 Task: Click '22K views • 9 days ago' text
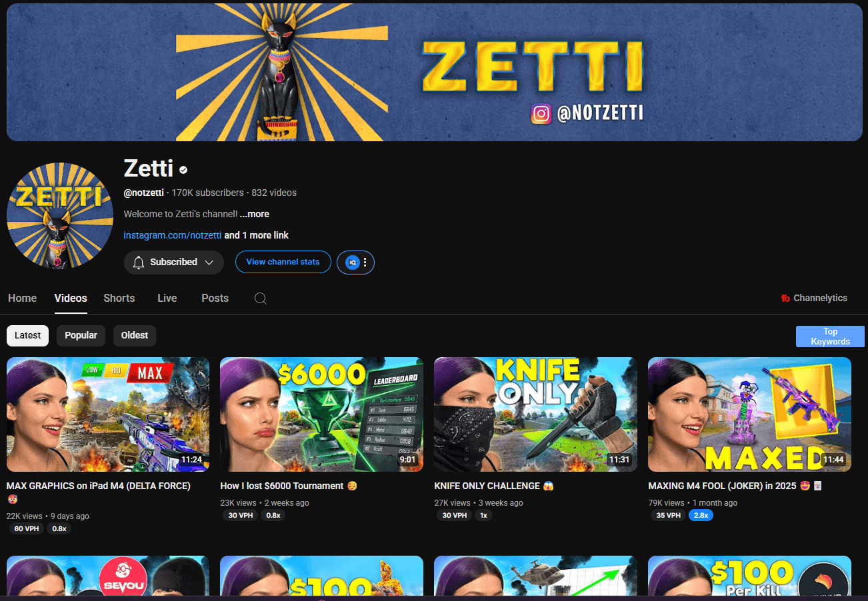tap(48, 516)
